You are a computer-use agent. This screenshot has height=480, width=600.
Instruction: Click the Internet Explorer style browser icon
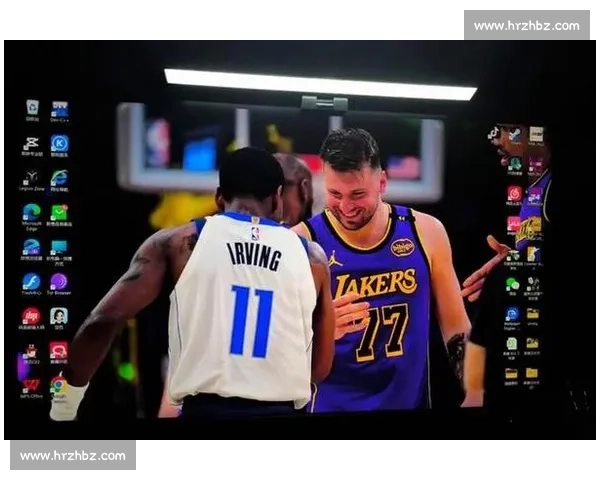point(59,178)
